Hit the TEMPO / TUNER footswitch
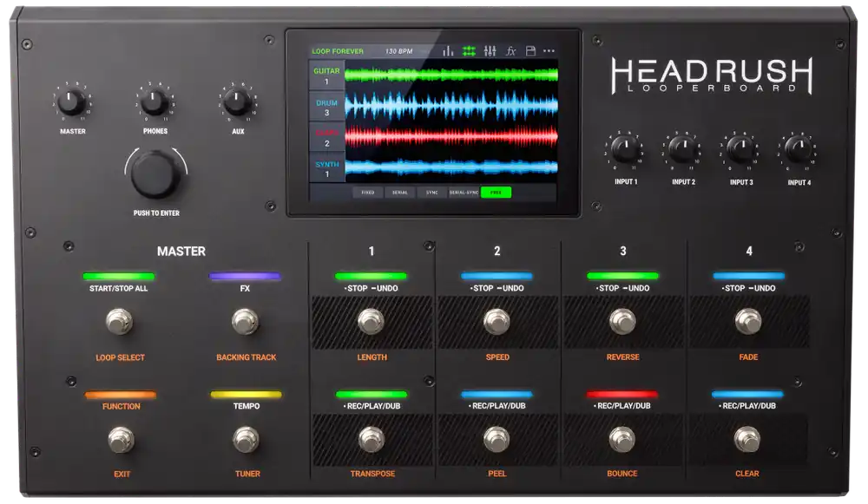 point(246,440)
